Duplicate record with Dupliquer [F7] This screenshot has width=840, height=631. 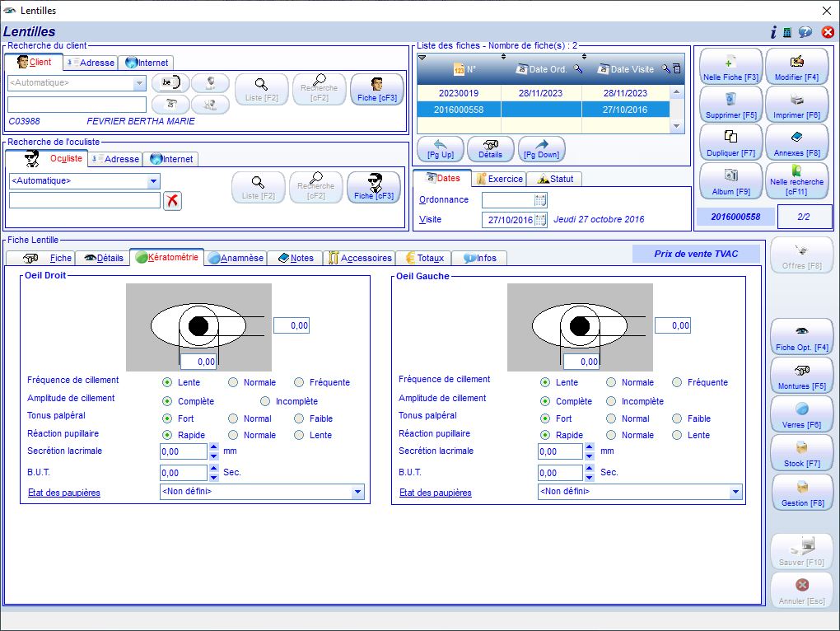click(x=730, y=143)
